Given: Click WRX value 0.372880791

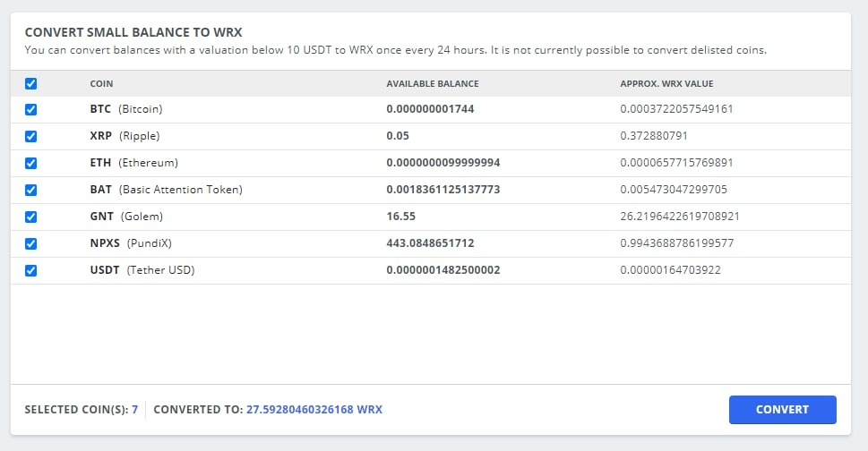Looking at the screenshot, I should coord(654,136).
